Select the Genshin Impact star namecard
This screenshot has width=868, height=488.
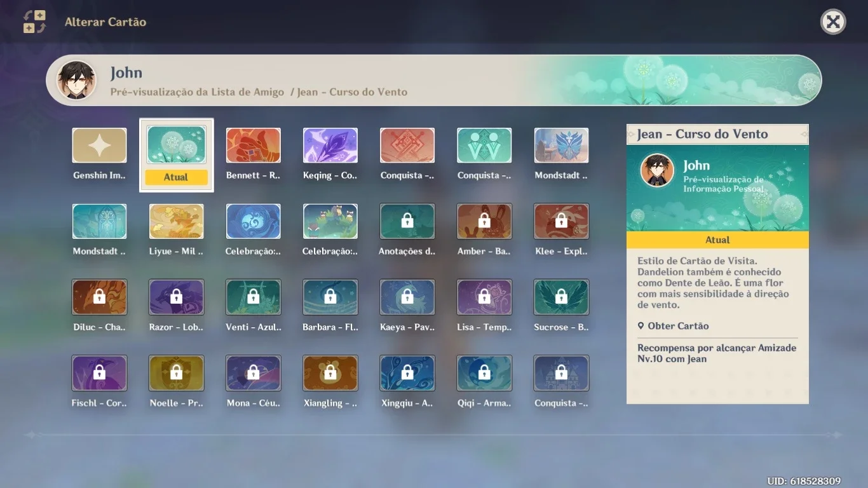pos(99,146)
